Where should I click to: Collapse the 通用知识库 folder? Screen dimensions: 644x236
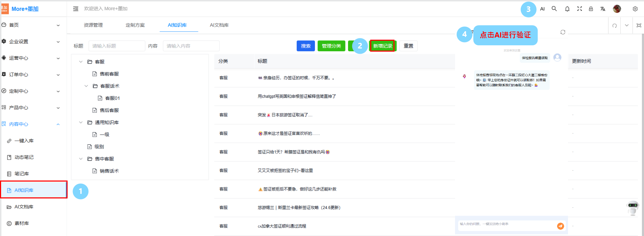coord(81,123)
